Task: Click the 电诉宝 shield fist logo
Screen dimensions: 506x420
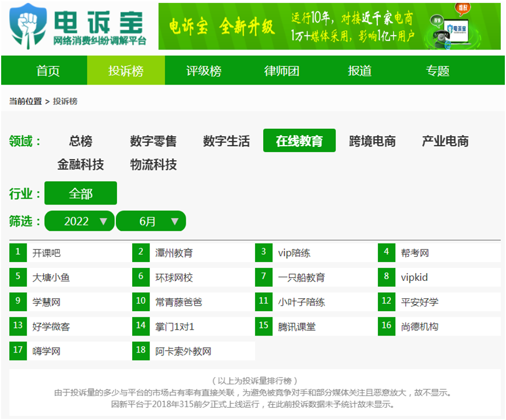Action: [28, 26]
